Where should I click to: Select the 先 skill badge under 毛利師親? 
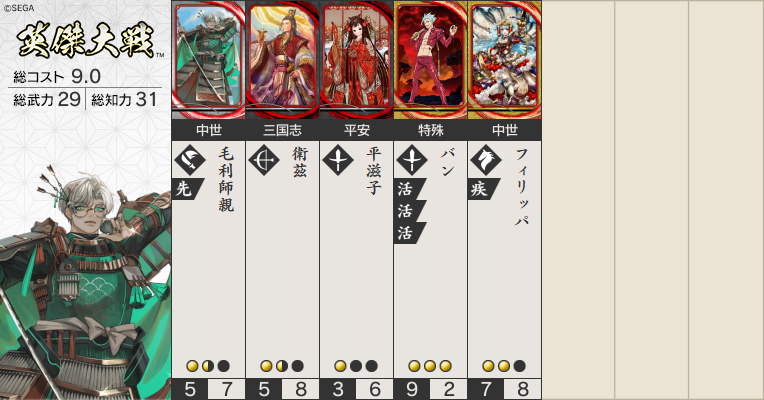point(187,189)
